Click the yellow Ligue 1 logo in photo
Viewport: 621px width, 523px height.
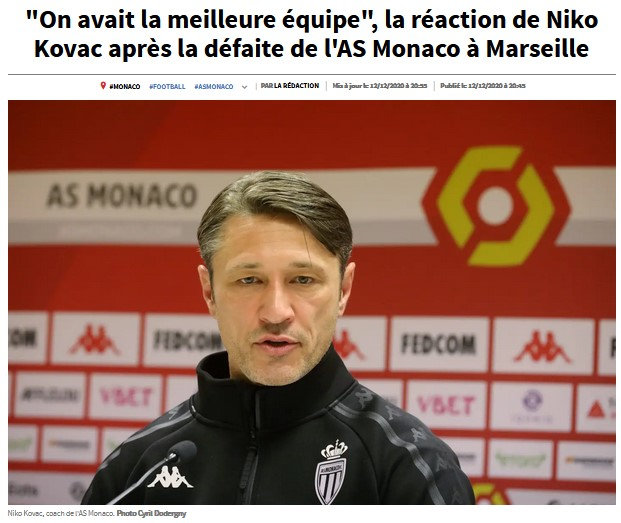tap(495, 206)
